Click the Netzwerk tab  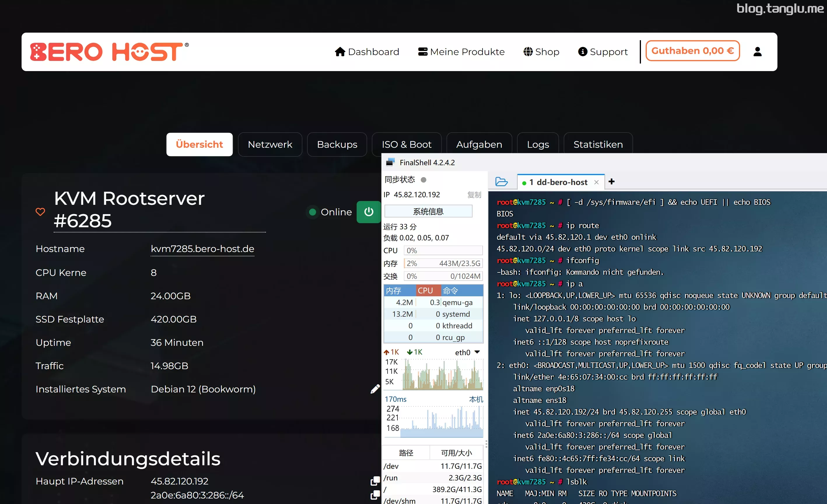pos(270,144)
